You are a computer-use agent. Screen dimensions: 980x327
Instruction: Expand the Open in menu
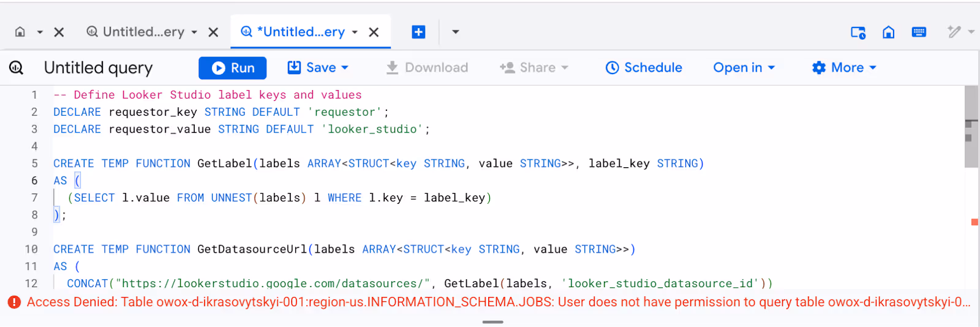coord(744,67)
